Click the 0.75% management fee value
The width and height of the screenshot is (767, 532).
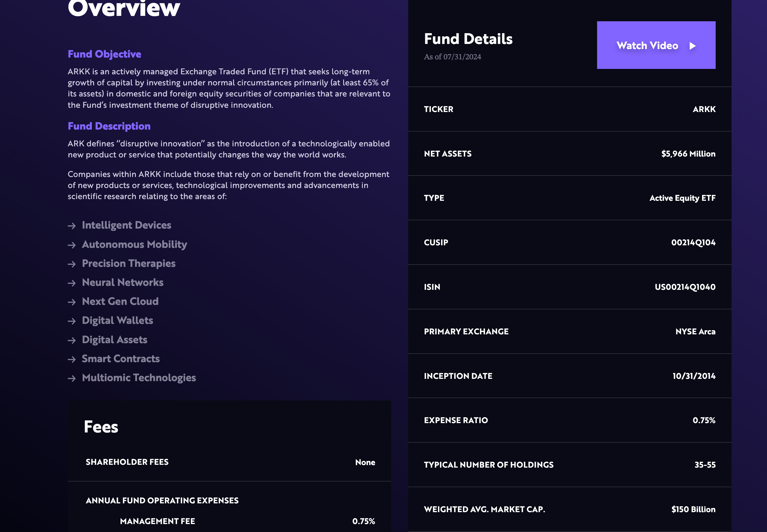point(364,521)
